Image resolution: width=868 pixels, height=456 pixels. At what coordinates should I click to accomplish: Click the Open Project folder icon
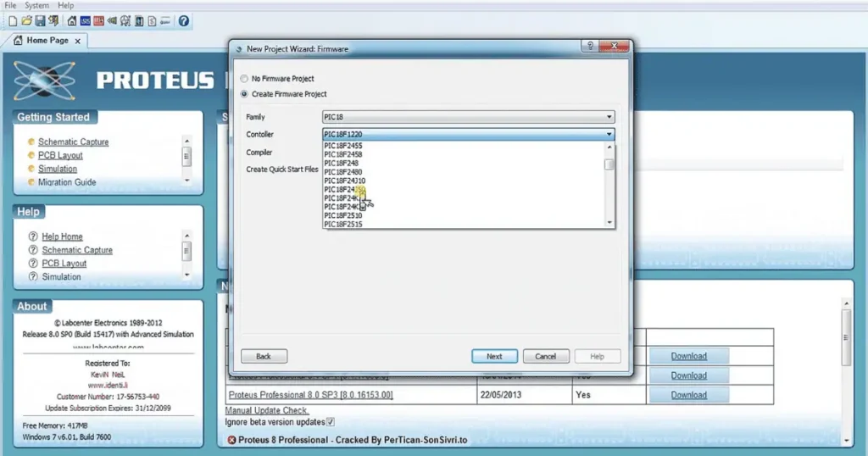(26, 21)
